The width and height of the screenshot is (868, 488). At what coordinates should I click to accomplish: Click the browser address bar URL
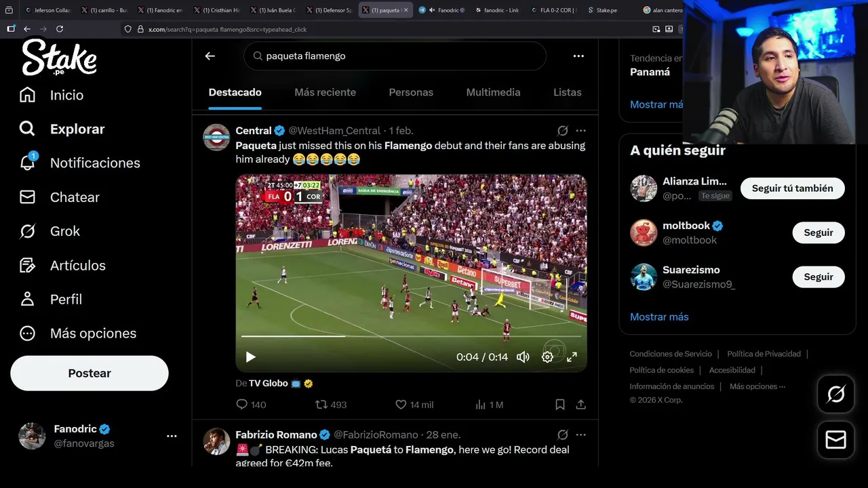point(228,29)
